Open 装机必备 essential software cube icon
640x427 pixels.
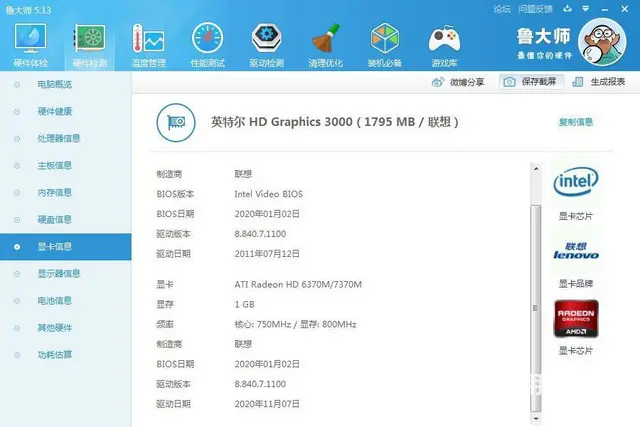pos(384,45)
